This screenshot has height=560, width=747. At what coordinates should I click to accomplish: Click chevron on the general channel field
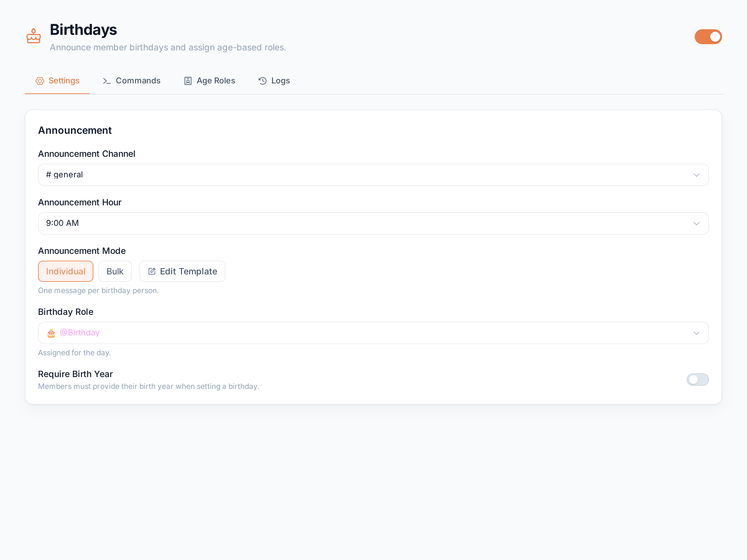[696, 175]
